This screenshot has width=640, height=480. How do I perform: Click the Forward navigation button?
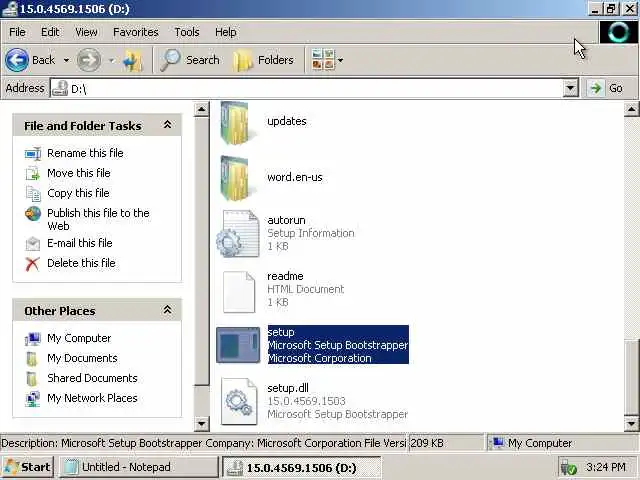coord(89,60)
